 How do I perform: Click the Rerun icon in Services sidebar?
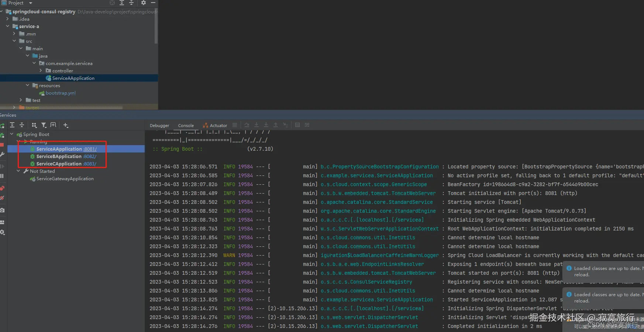[2, 126]
